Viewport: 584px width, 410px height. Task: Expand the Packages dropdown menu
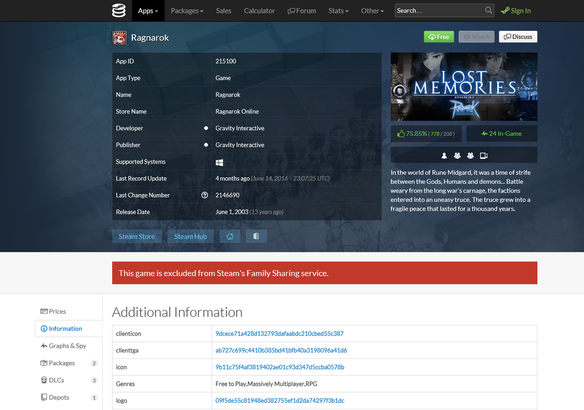(x=187, y=11)
